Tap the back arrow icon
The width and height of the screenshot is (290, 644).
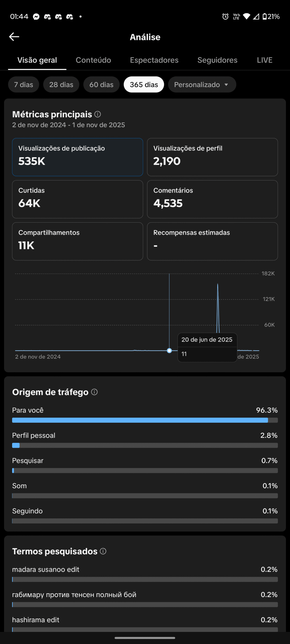point(14,37)
